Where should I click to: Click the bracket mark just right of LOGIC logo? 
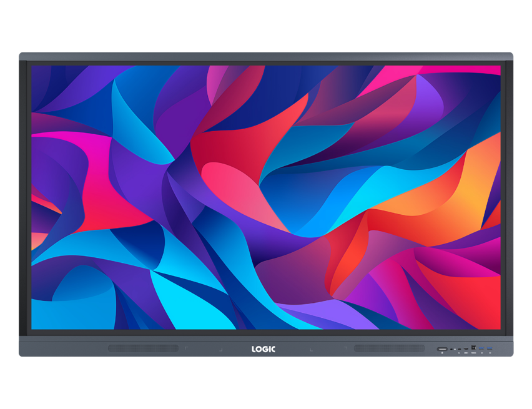[x=311, y=349]
